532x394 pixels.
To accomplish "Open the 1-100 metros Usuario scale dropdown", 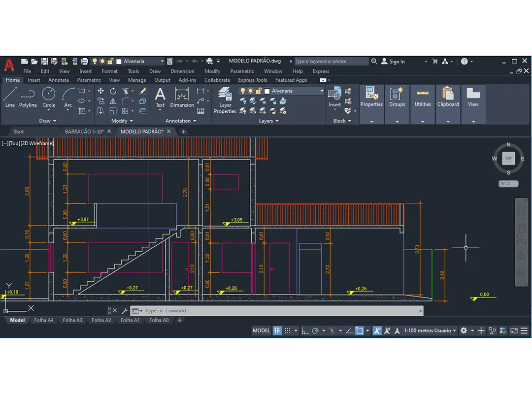I will tap(430, 330).
